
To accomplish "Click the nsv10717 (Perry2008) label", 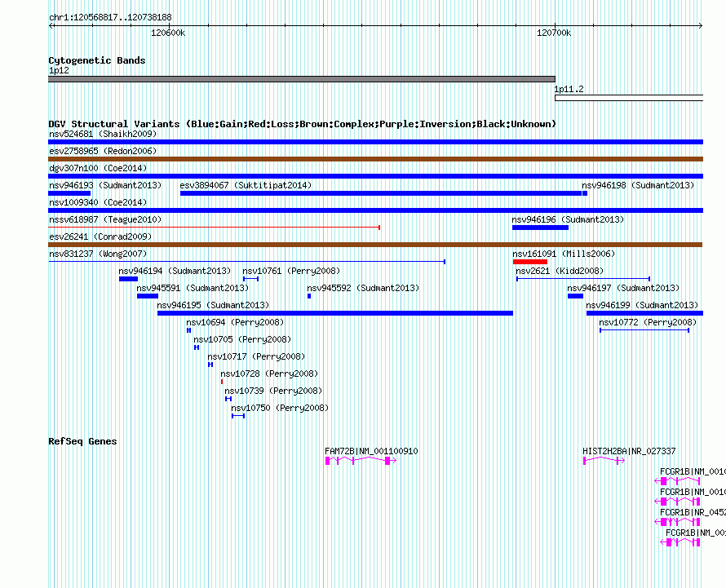I will coord(256,357).
